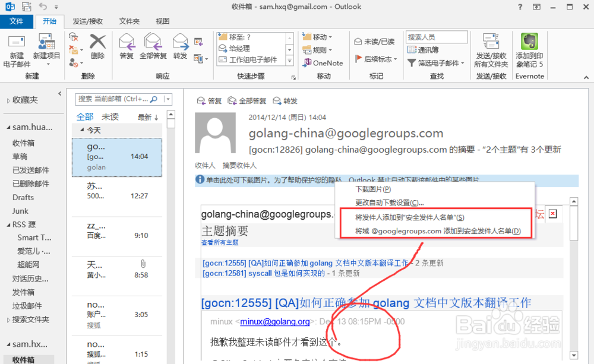Open the 文件 tab
The image size is (594, 364).
[16, 21]
